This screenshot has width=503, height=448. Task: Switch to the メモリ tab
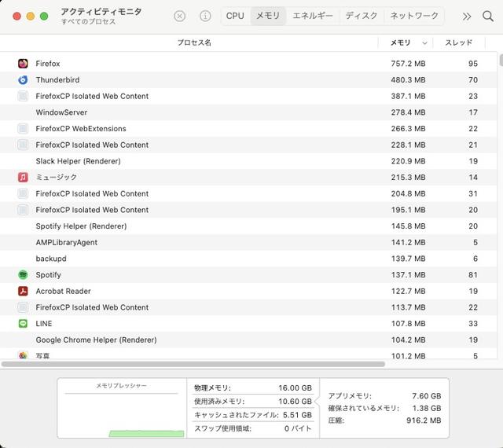268,16
